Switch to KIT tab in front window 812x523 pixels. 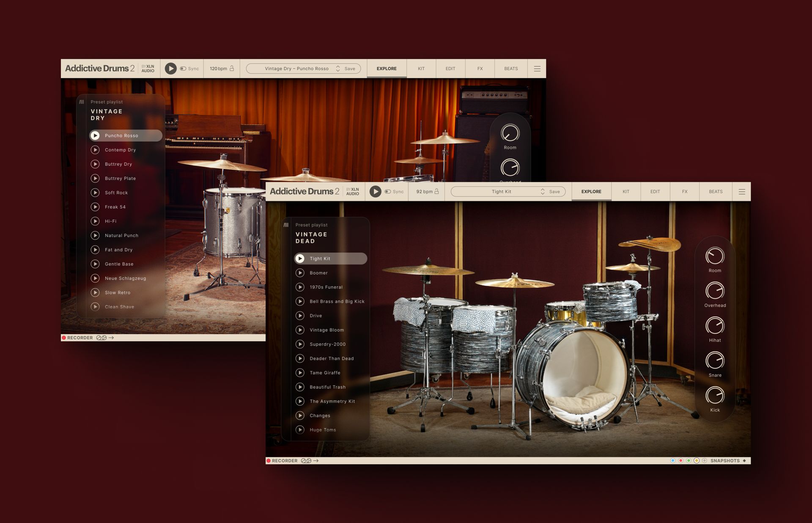click(x=626, y=192)
